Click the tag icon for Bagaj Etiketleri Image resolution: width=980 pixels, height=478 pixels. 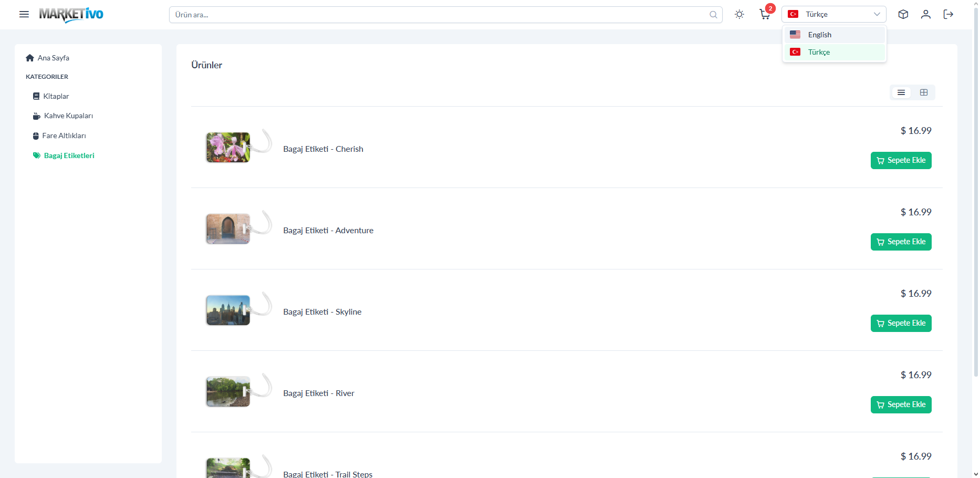click(x=37, y=155)
